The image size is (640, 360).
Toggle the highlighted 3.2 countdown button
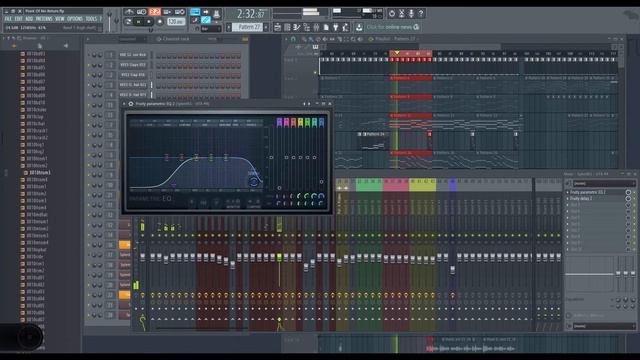tap(154, 12)
